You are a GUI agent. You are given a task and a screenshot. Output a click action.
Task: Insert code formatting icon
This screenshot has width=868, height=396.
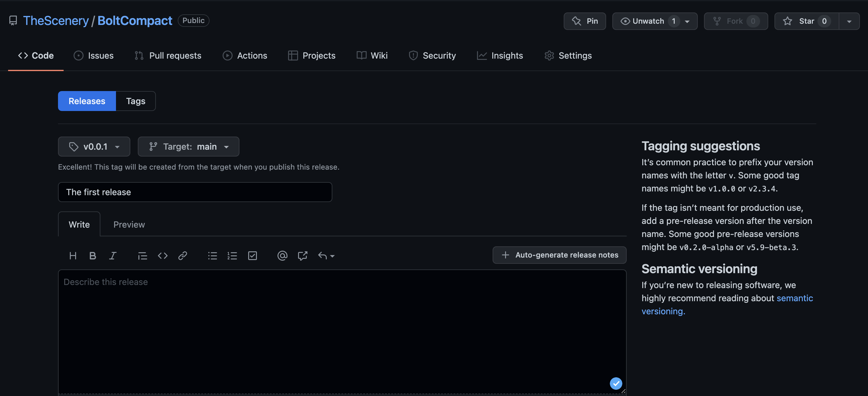[163, 256]
